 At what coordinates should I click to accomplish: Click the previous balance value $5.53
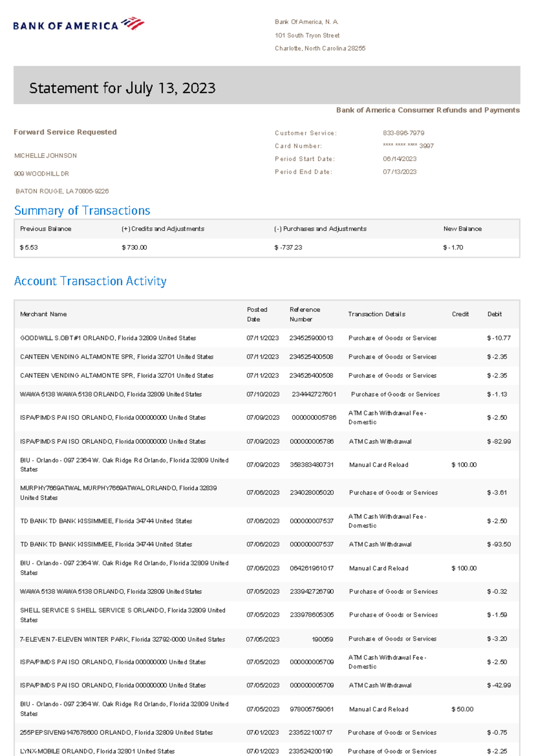(29, 248)
